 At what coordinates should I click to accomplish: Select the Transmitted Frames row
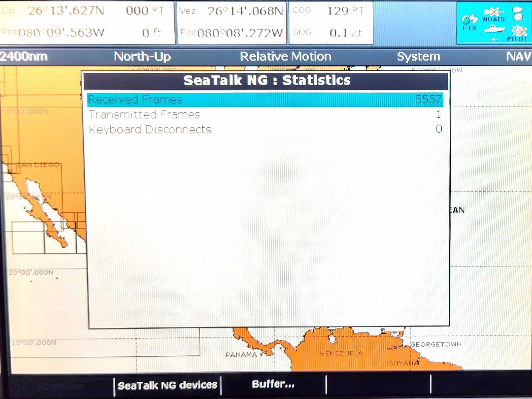coord(265,115)
